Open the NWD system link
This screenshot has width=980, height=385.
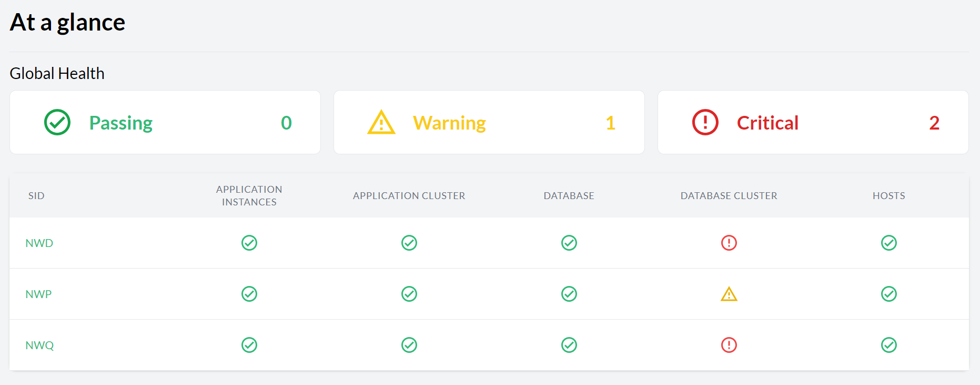(x=39, y=243)
